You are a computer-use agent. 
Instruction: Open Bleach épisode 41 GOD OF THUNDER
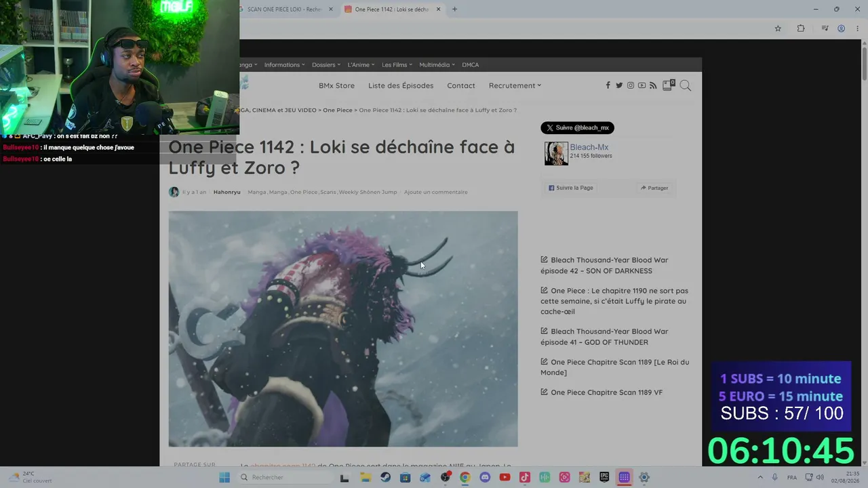coord(604,337)
